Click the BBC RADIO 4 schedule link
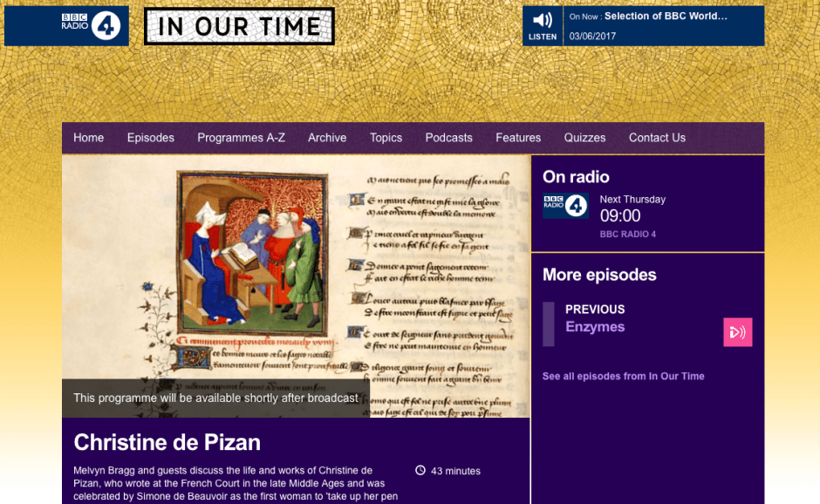Image resolution: width=820 pixels, height=504 pixels. point(627,235)
